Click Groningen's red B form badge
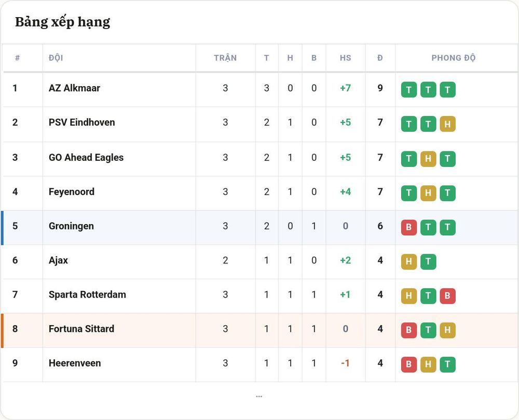Image resolution: width=519 pixels, height=420 pixels. 409,227
